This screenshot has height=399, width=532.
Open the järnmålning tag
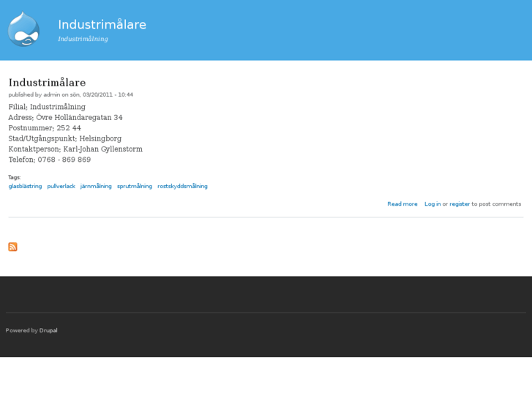coord(96,186)
